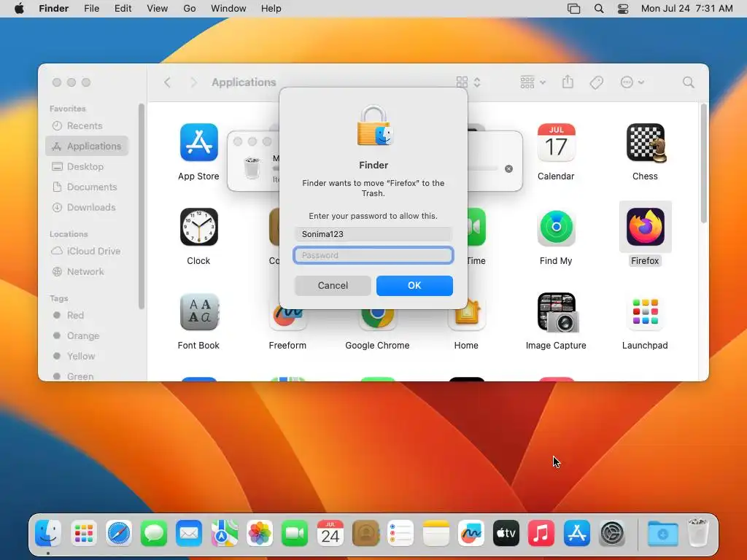This screenshot has height=560, width=747.
Task: Select the Orange tag in sidebar
Action: (87, 335)
